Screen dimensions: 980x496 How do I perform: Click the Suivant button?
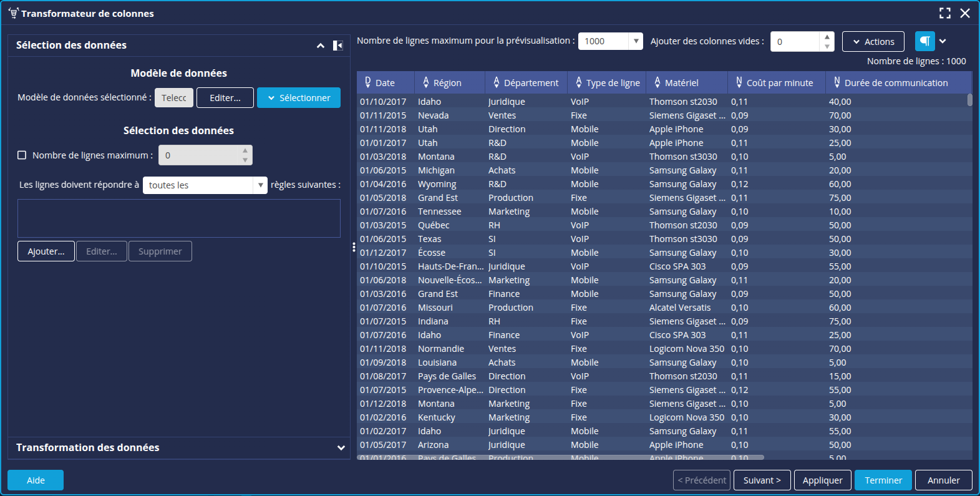pyautogui.click(x=762, y=480)
